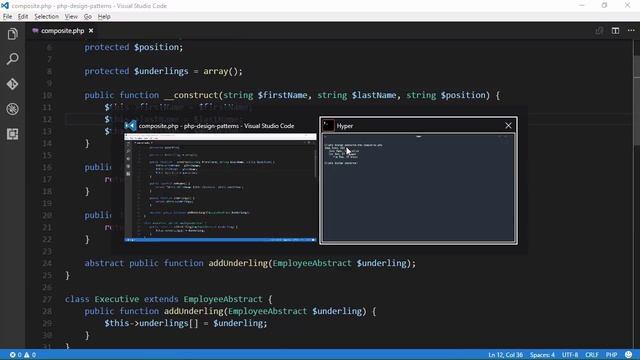This screenshot has width=640, height=360.
Task: Open the editor more actions ellipsis
Action: [631, 31]
